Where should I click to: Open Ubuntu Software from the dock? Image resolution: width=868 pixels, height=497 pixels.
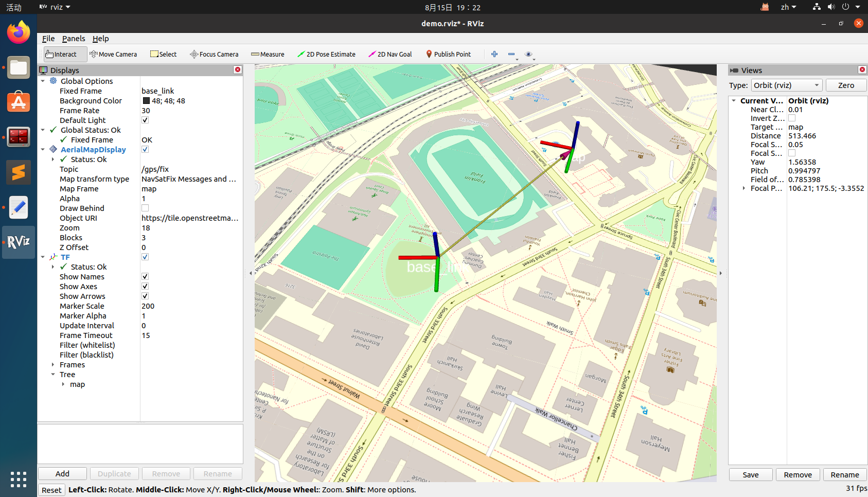pyautogui.click(x=19, y=102)
